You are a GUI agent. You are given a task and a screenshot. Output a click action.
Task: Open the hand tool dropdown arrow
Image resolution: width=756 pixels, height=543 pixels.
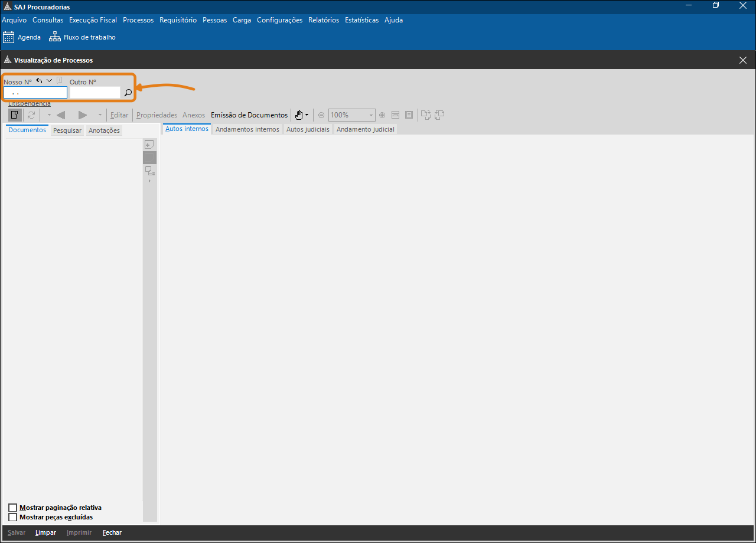(307, 115)
